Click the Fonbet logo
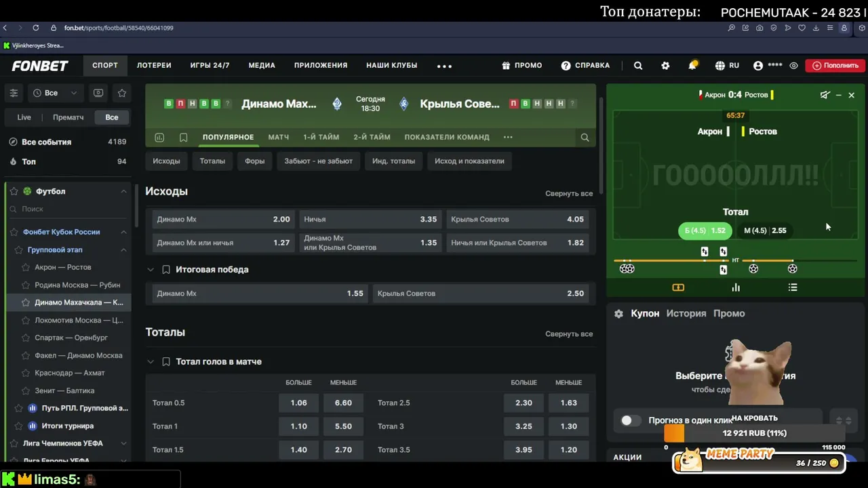This screenshot has width=868, height=488. pos(40,66)
